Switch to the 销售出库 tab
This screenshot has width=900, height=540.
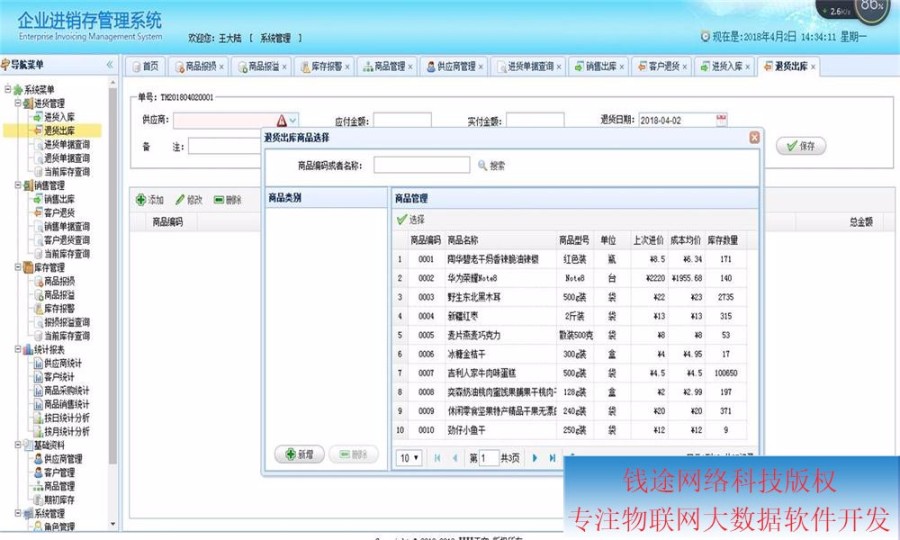coord(597,67)
